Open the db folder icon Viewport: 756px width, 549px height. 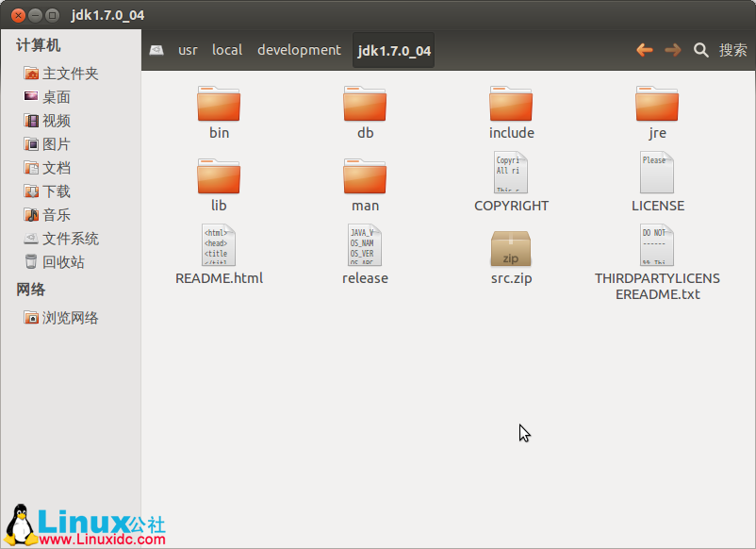(x=365, y=103)
